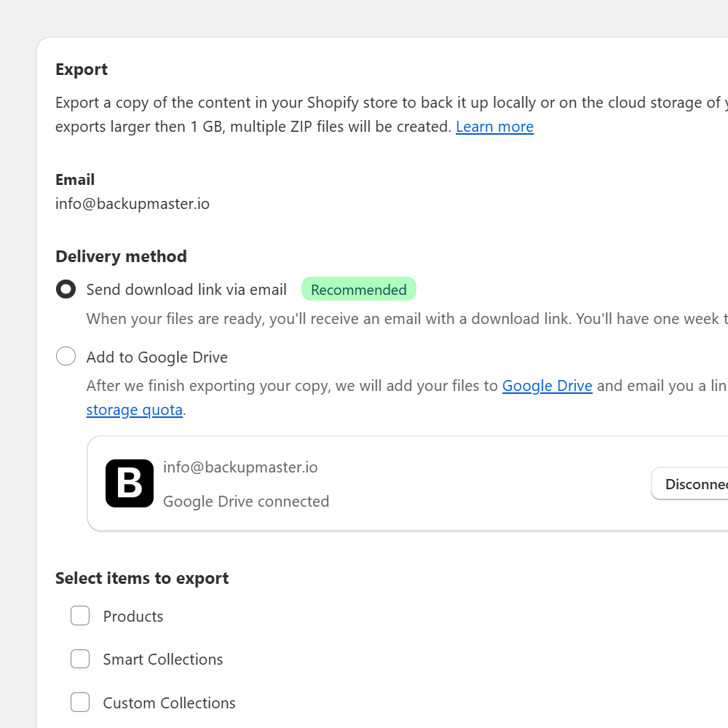728x728 pixels.
Task: Click the 'Send download link via email' label
Action: 186,289
